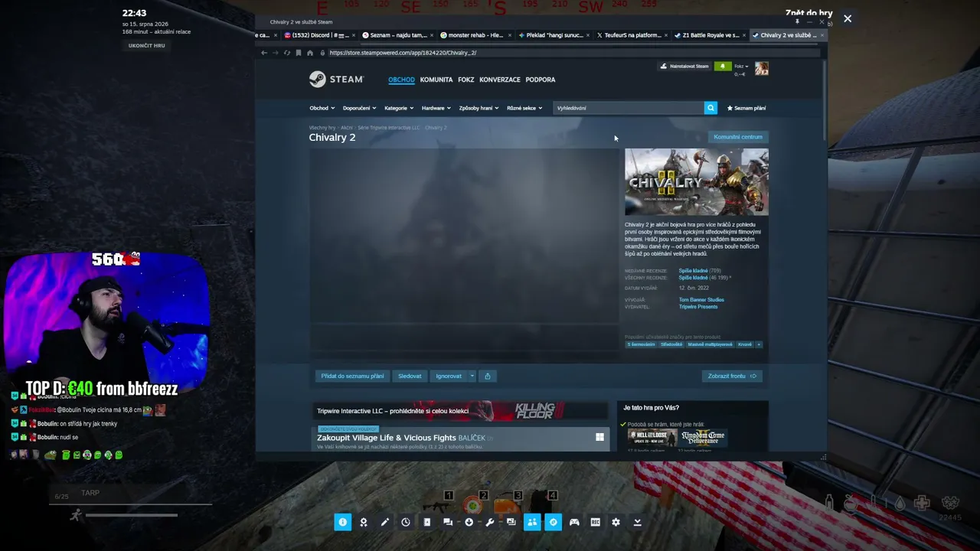
Task: Toggle the friends list icon in overlay bar
Action: 532,522
